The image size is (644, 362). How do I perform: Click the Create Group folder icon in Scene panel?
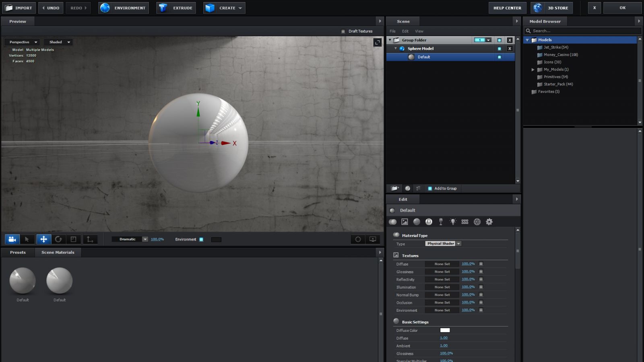click(x=395, y=188)
